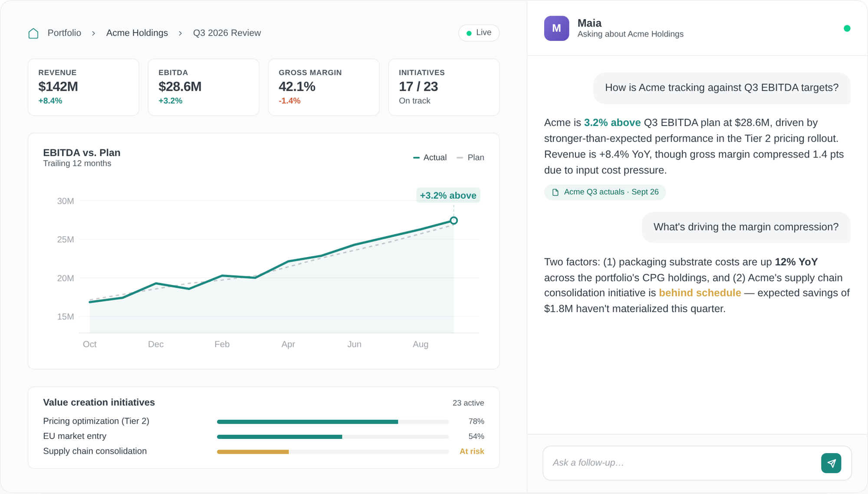The height and width of the screenshot is (494, 868).
Task: Open the Gross Margin 42.1% card
Action: (x=324, y=87)
